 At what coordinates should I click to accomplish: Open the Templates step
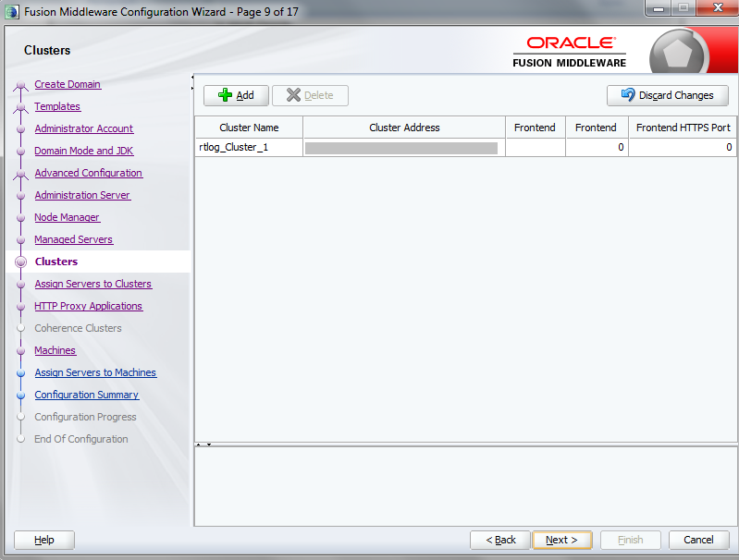(x=57, y=106)
